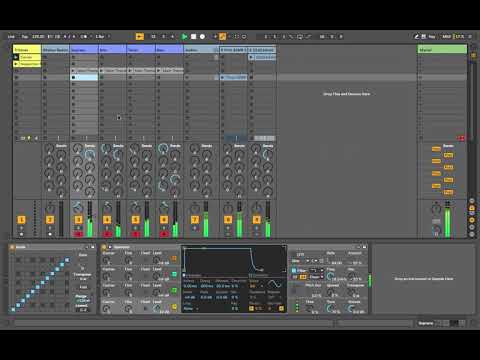Click the Capture MIDI button
Image resolution: width=480 pixels, height=360 pixels.
[236, 36]
